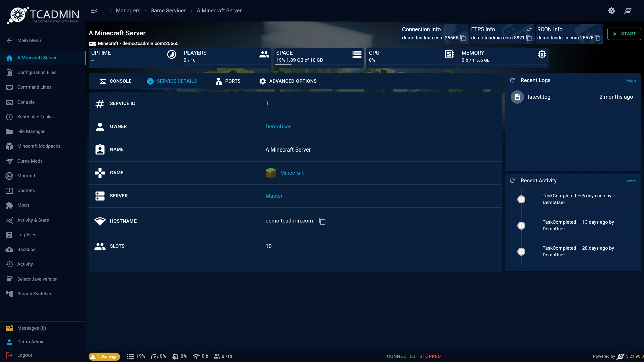Collapse the sidebar with the menu toggle icon
The width and height of the screenshot is (644, 362).
(94, 11)
